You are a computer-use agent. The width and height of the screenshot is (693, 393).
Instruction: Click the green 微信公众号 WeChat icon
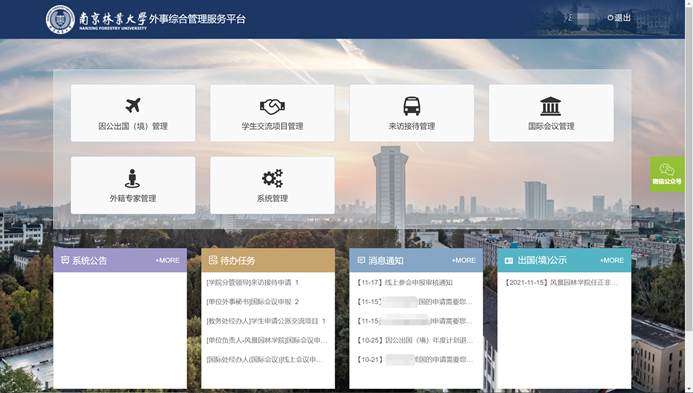667,174
